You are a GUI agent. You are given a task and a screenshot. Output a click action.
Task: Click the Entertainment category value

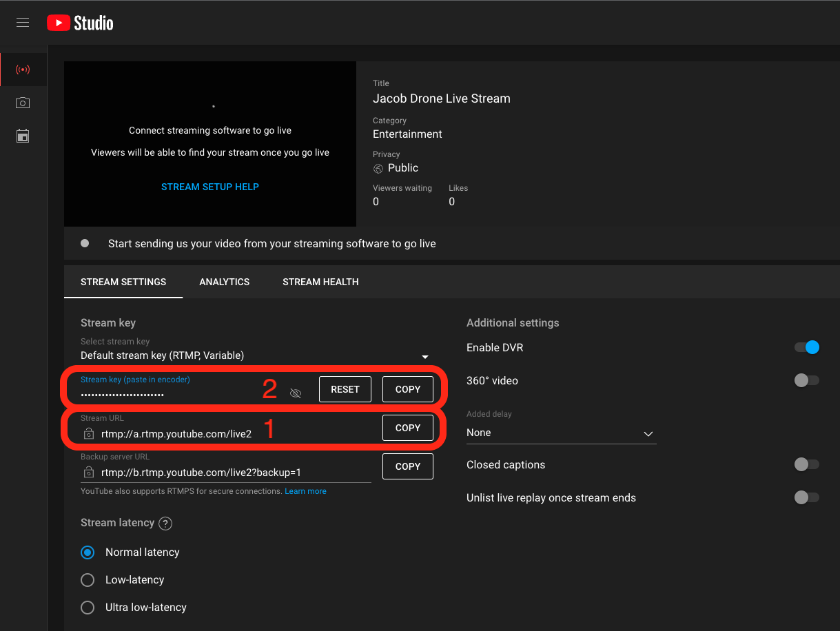click(407, 134)
